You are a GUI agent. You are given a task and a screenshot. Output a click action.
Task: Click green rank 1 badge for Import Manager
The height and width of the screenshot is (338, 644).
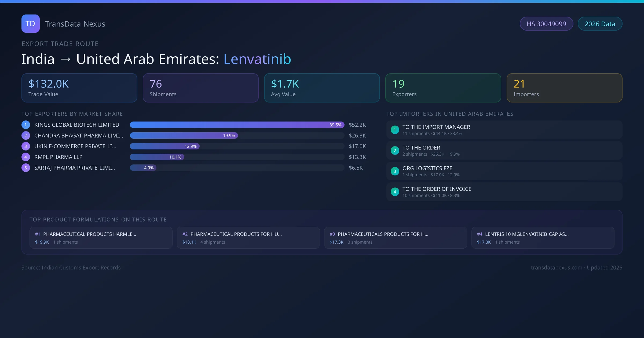(x=395, y=130)
